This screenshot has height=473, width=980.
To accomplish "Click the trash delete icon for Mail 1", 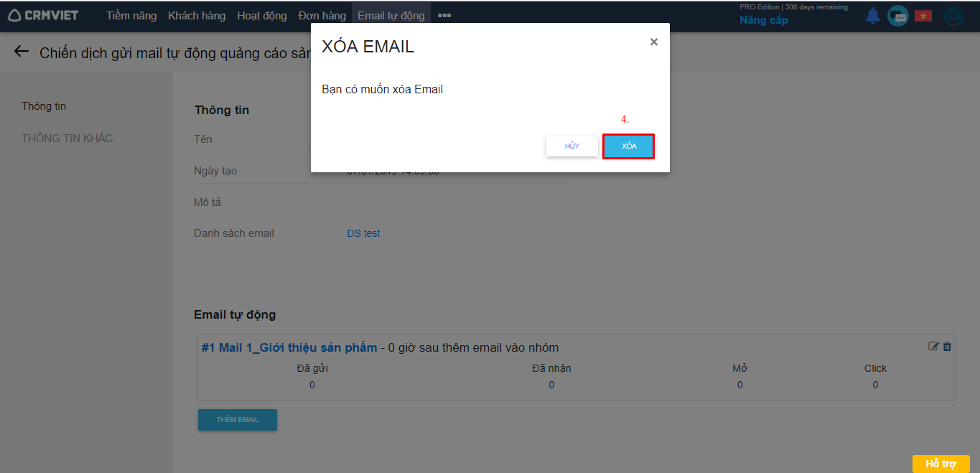I will (947, 346).
